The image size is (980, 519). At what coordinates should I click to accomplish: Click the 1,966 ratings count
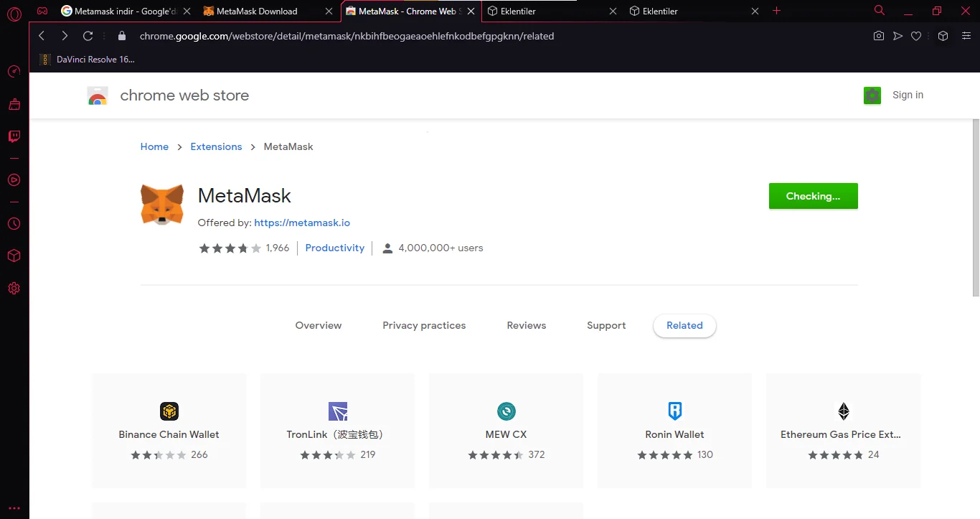pos(278,248)
